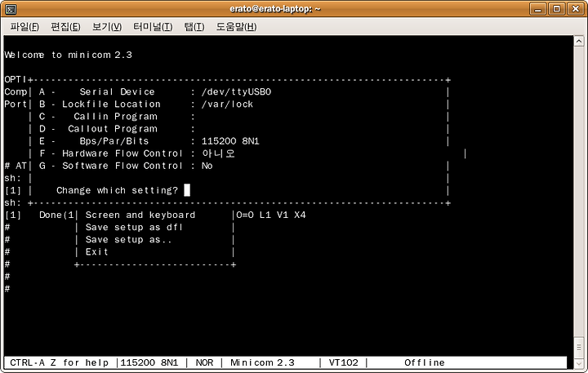The height and width of the screenshot is (373, 588).
Task: Minimize the terminal window
Action: pyautogui.click(x=537, y=9)
